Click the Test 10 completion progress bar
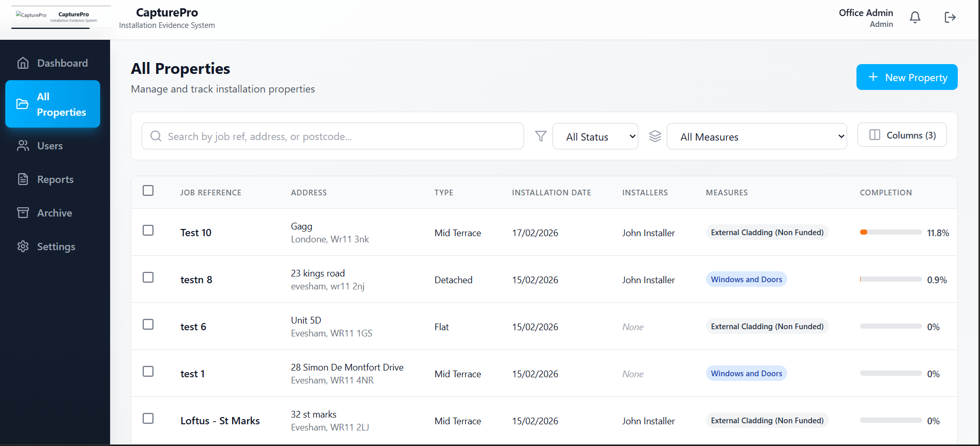 point(891,233)
